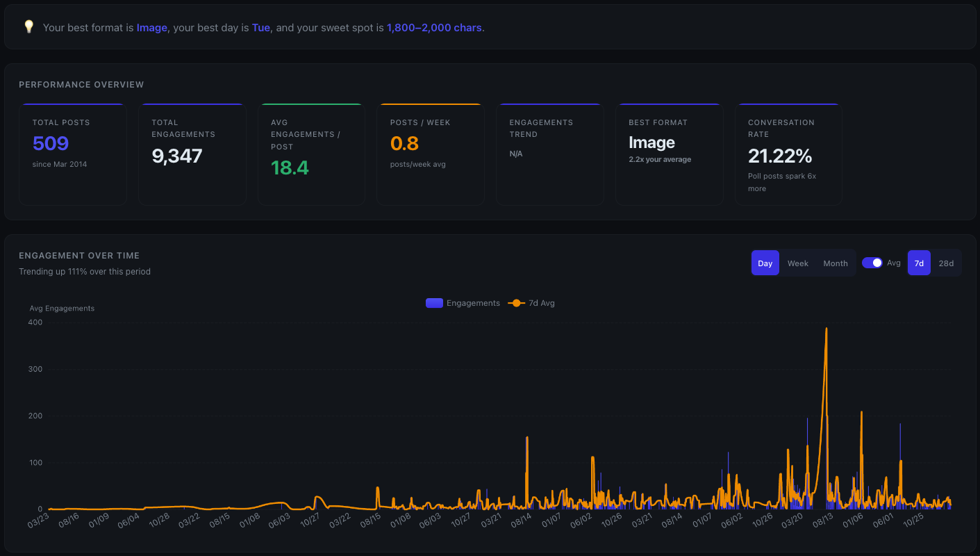Select the Day view tab
Image resolution: width=980 pixels, height=556 pixels.
pyautogui.click(x=765, y=263)
